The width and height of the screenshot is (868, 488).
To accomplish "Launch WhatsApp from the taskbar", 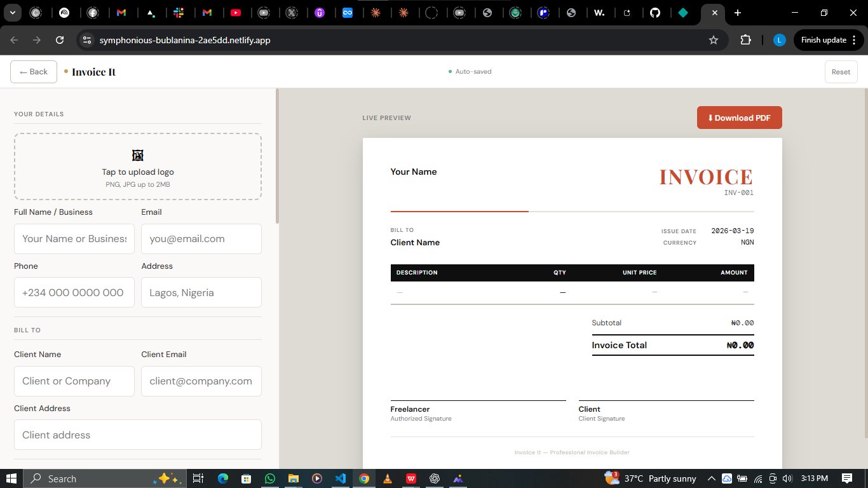I will [270, 478].
